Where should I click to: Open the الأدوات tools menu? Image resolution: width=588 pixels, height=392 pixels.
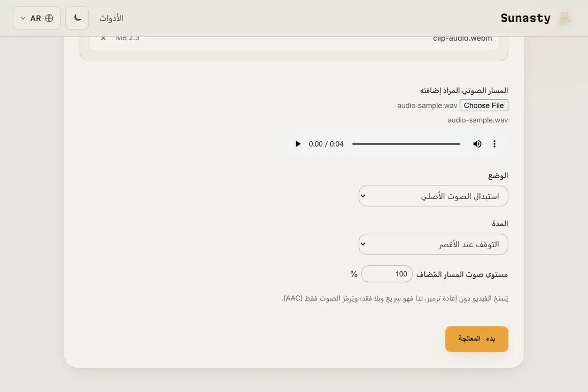coord(111,18)
